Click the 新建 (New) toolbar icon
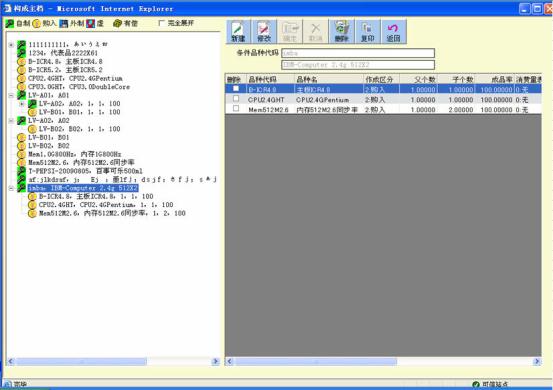The width and height of the screenshot is (553, 390). [238, 31]
